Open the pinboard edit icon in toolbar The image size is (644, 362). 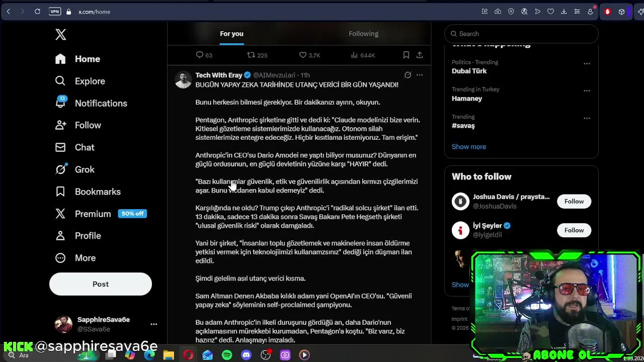(485, 12)
